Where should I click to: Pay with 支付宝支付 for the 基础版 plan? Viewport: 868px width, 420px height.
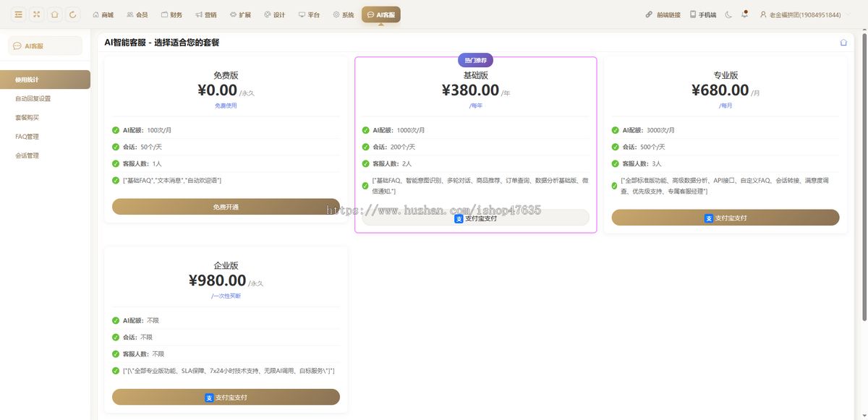click(476, 218)
